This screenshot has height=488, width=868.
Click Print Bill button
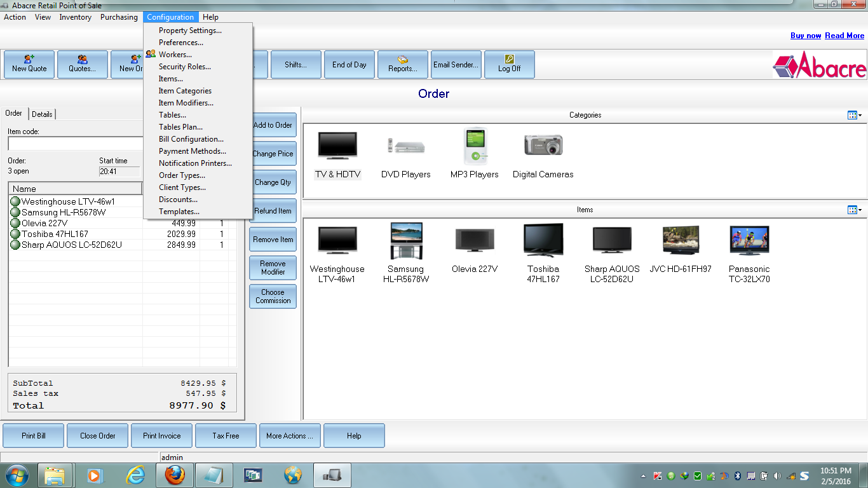click(x=34, y=436)
